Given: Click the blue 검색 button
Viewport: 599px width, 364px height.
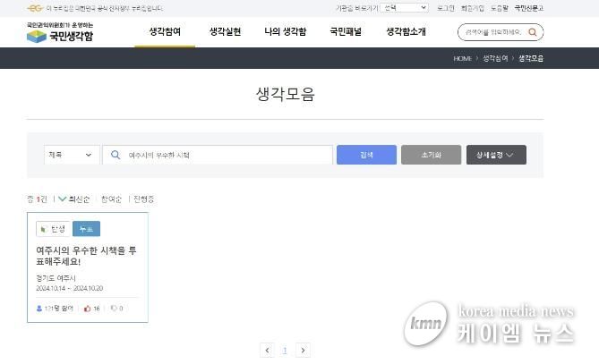Looking at the screenshot, I should point(366,155).
